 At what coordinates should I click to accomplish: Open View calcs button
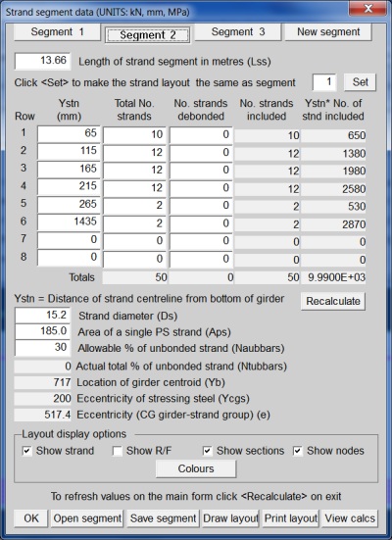[350, 518]
